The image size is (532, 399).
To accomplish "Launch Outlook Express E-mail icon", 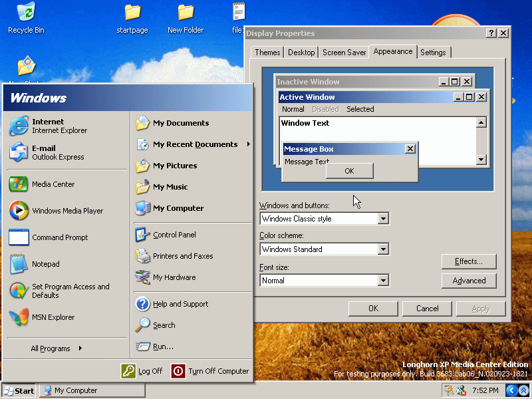I will click(19, 152).
